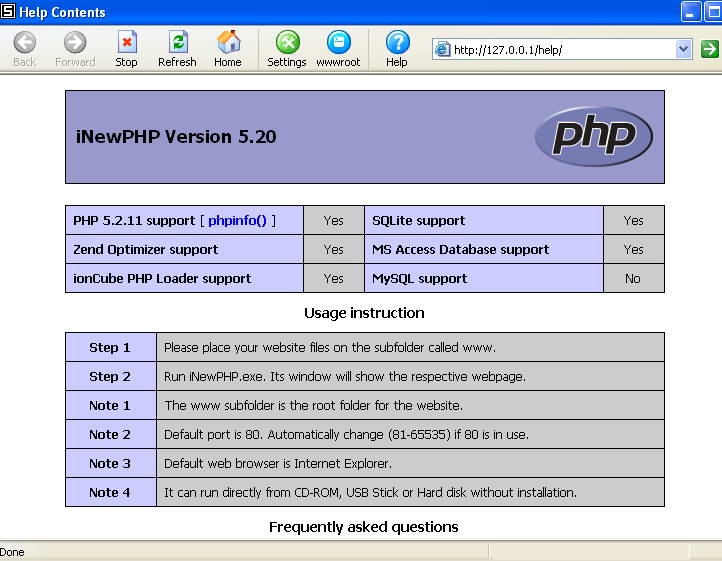Click the 'Yes' value for ionCube PHP Loader

pos(333,279)
